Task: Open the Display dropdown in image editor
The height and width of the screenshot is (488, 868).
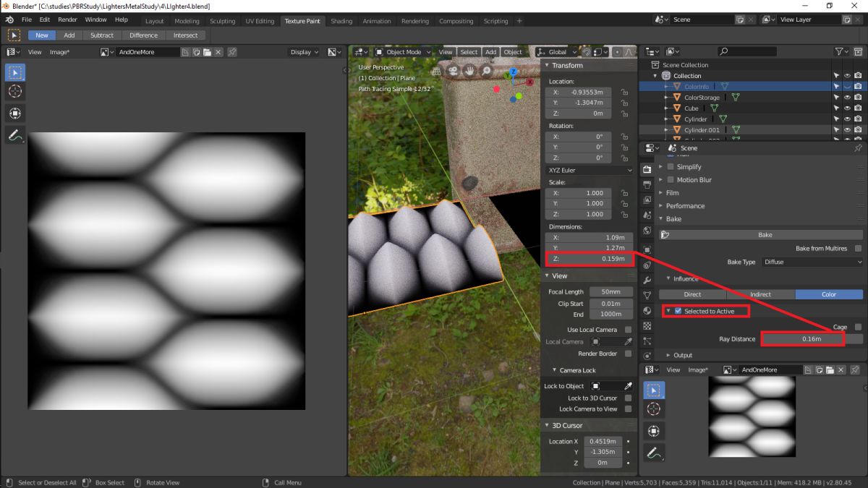Action: [304, 52]
